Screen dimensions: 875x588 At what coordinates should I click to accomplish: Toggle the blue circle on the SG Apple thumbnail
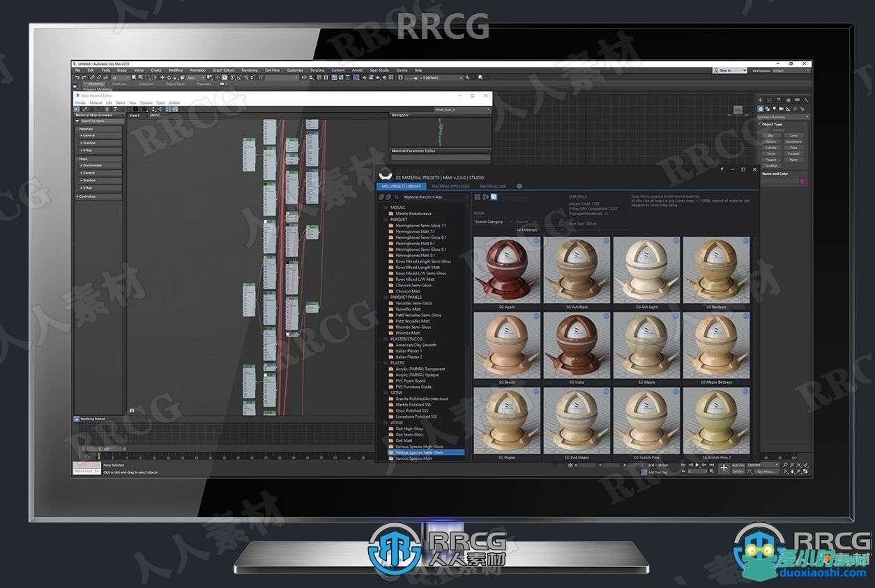point(537,241)
